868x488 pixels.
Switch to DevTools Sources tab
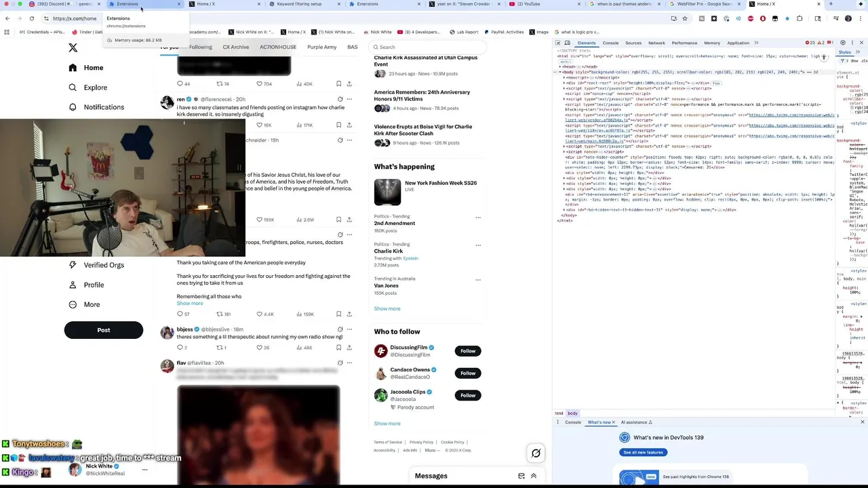(633, 43)
